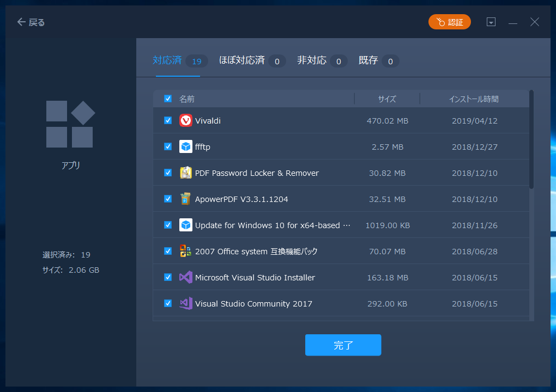The height and width of the screenshot is (392, 556).
Task: Click the Microsoft Visual Studio Installer icon
Action: pos(185,277)
